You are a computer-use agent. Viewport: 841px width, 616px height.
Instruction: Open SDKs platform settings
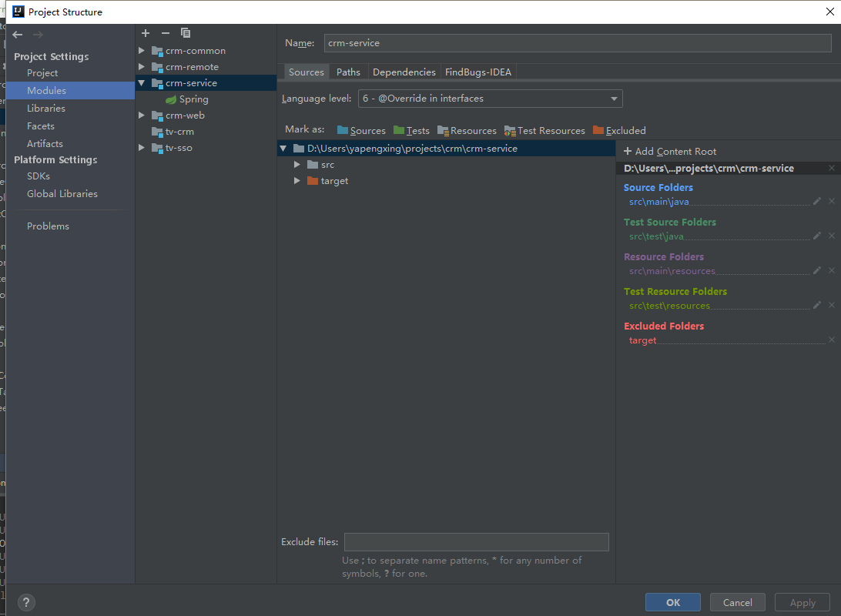click(39, 176)
